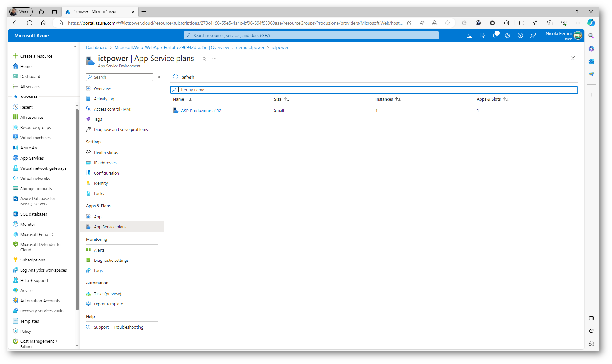The width and height of the screenshot is (612, 364).
Task: Go to demoictpower breadcrumb link
Action: tap(250, 47)
